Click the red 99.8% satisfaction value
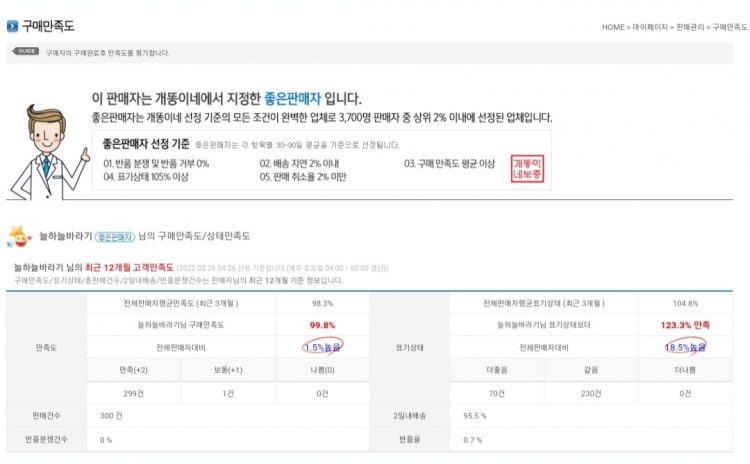This screenshot has height=464, width=750. coord(322,325)
